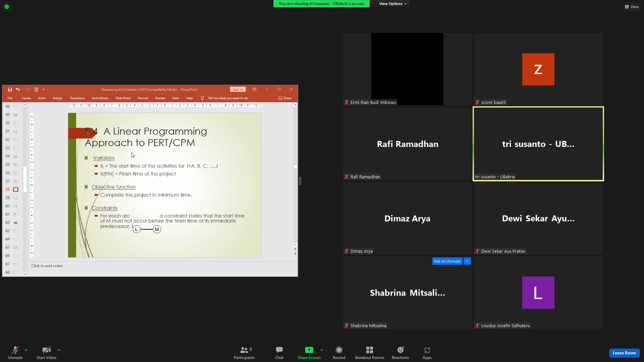Start recording with the Record icon

tap(339, 350)
